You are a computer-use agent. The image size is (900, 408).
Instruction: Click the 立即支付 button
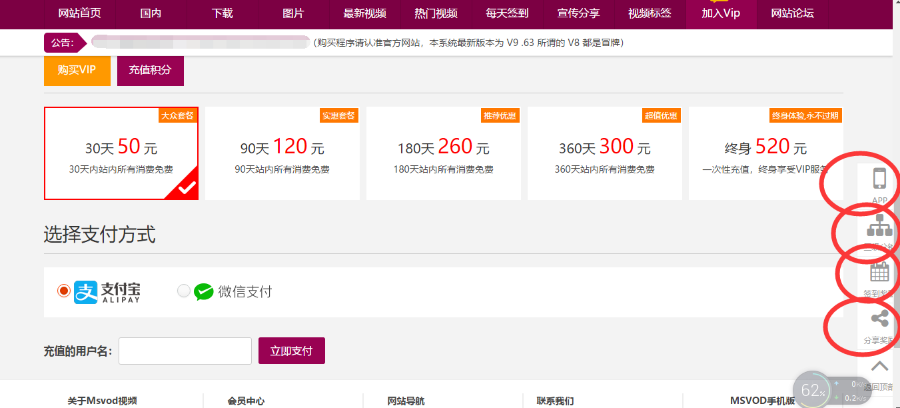[x=292, y=351]
